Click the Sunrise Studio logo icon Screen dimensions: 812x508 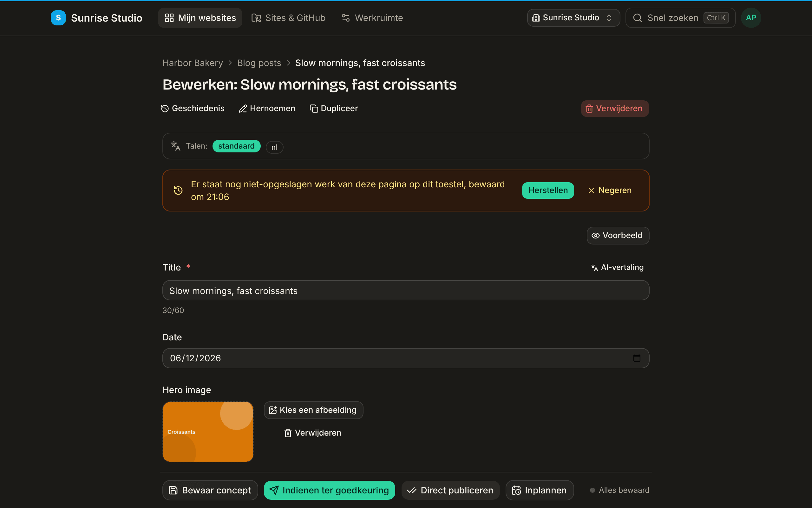pyautogui.click(x=58, y=18)
